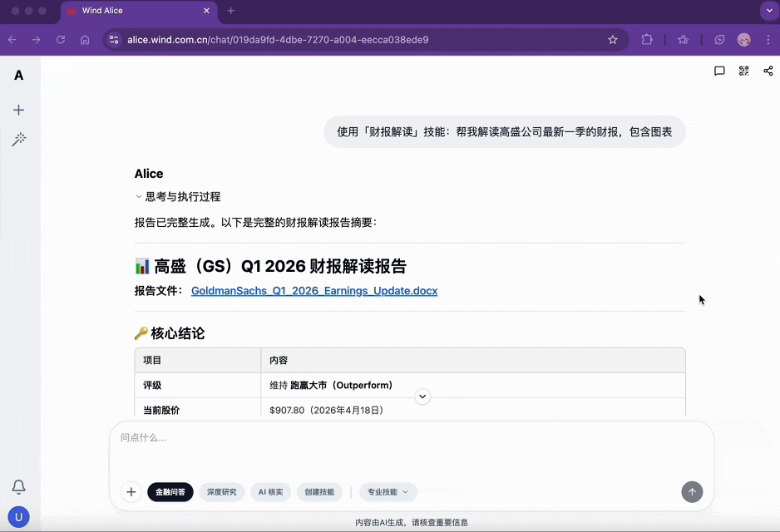
Task: Select AI 核实 mode
Action: coord(270,492)
